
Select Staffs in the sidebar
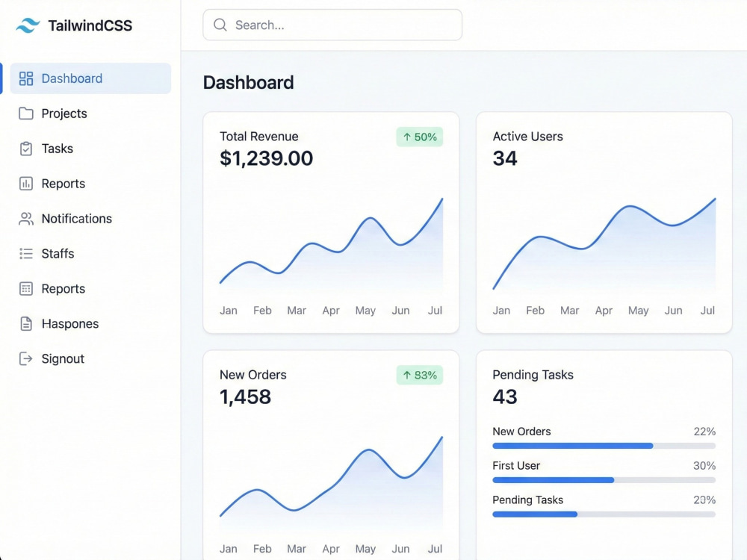(90, 253)
